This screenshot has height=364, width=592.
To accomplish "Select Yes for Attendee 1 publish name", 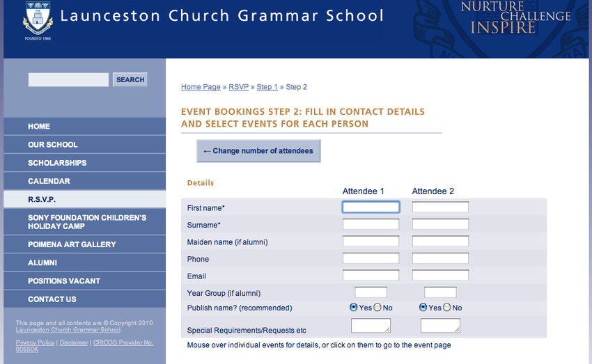I will click(x=353, y=308).
